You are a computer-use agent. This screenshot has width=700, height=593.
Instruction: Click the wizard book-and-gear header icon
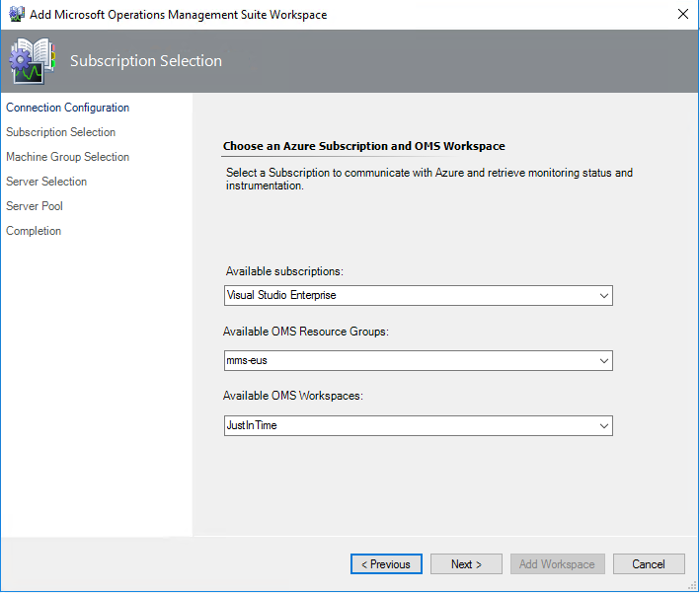coord(33,61)
